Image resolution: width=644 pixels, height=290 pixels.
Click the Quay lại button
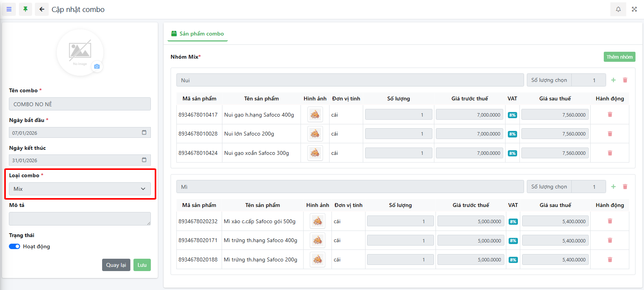click(116, 265)
